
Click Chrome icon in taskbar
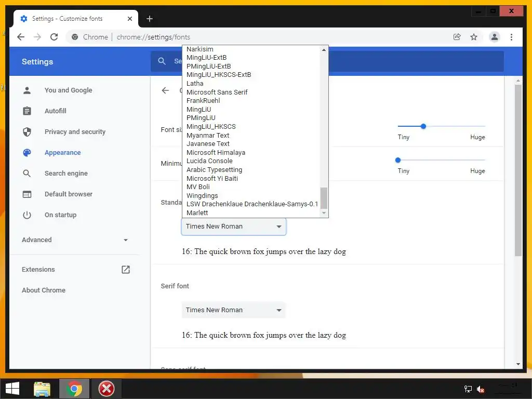(x=74, y=389)
